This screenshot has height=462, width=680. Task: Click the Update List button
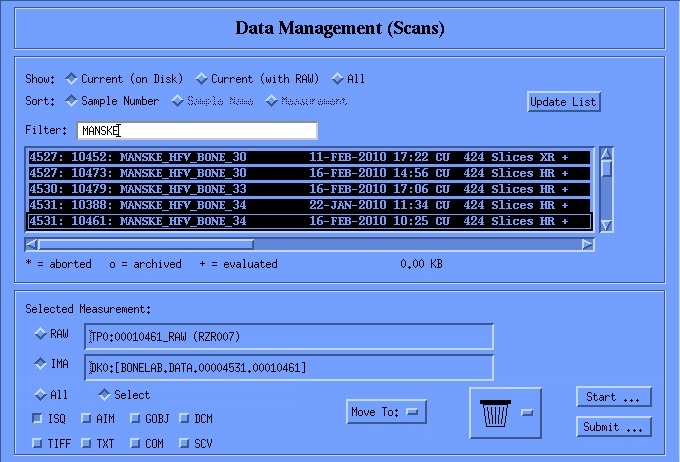(x=564, y=102)
